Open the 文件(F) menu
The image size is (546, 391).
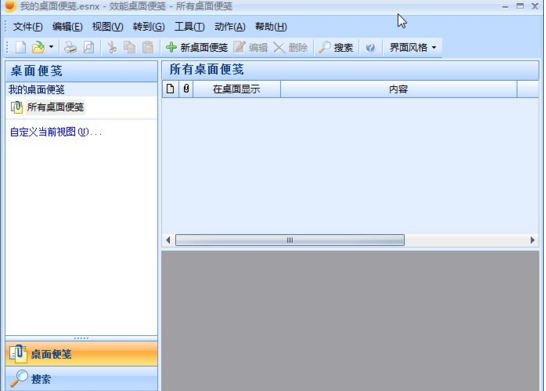[28, 27]
